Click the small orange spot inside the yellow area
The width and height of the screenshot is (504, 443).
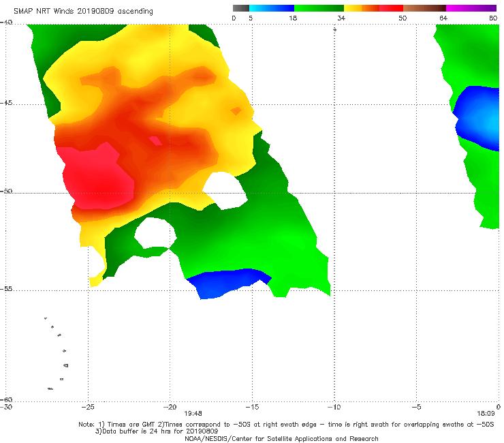click(x=236, y=111)
